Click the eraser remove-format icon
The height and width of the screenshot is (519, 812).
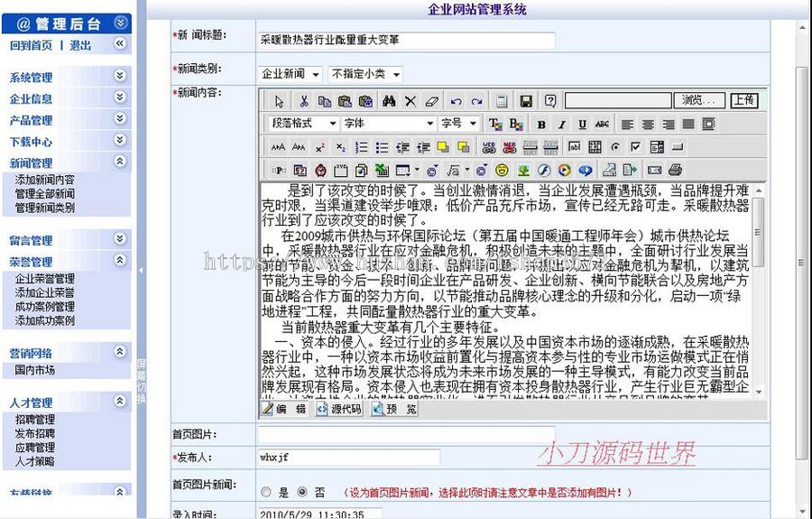[431, 101]
